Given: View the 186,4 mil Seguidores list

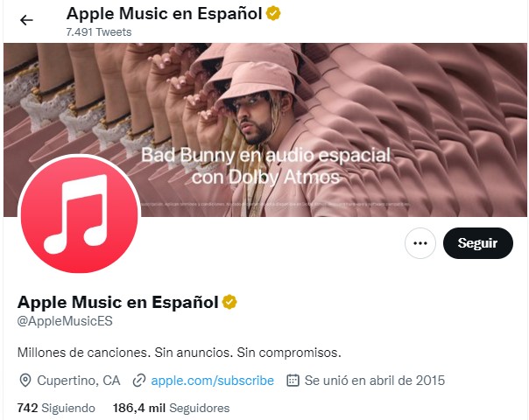Looking at the screenshot, I should (171, 408).
